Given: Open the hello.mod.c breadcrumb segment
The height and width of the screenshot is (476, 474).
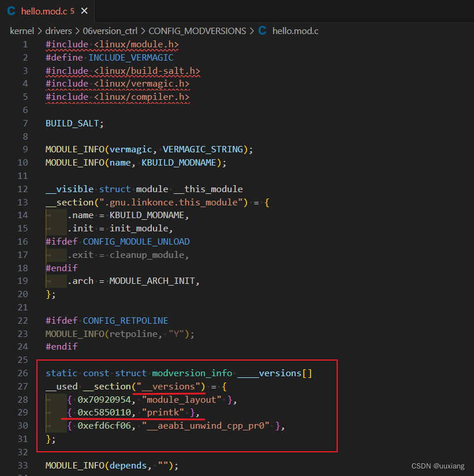Looking at the screenshot, I should tap(296, 31).
